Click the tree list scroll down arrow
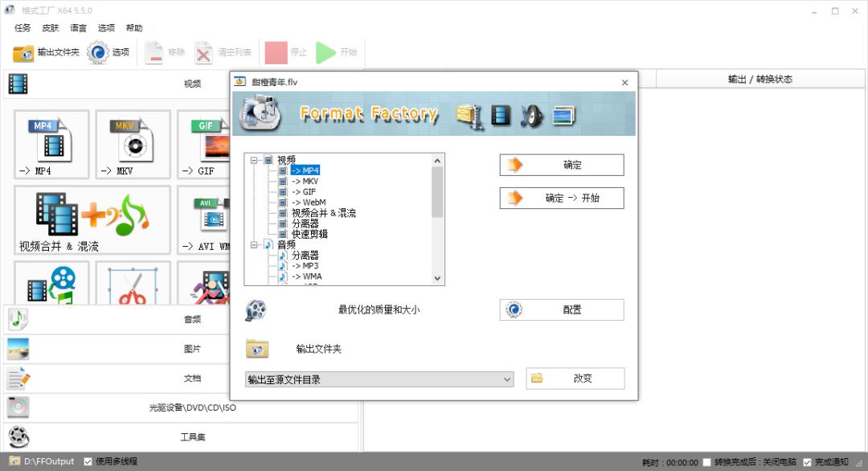 pyautogui.click(x=437, y=278)
